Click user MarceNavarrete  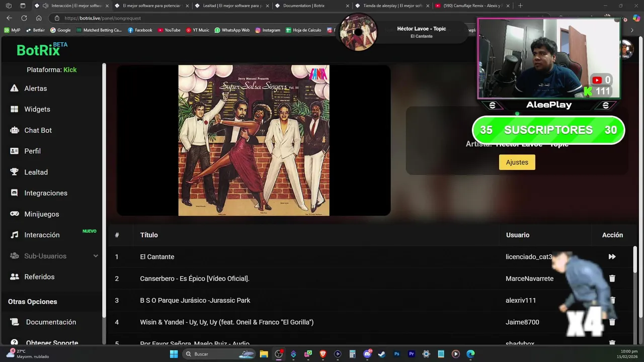(529, 279)
